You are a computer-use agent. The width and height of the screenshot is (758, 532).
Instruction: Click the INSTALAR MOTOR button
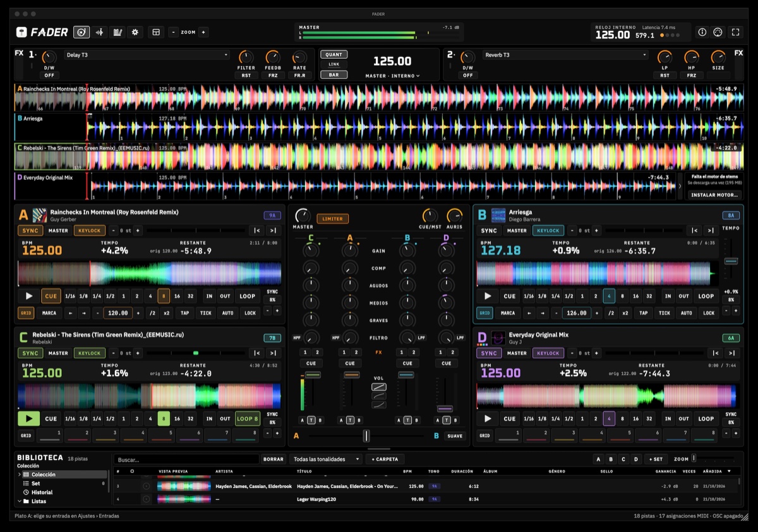tap(714, 195)
